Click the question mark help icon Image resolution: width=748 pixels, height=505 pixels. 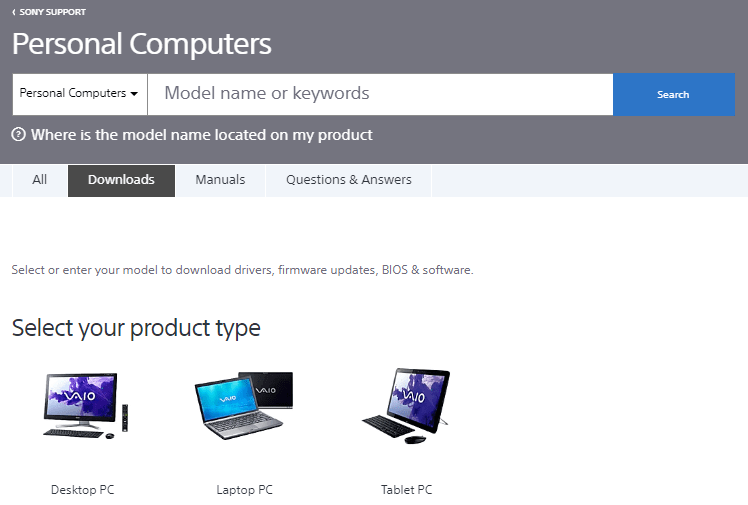click(x=18, y=135)
